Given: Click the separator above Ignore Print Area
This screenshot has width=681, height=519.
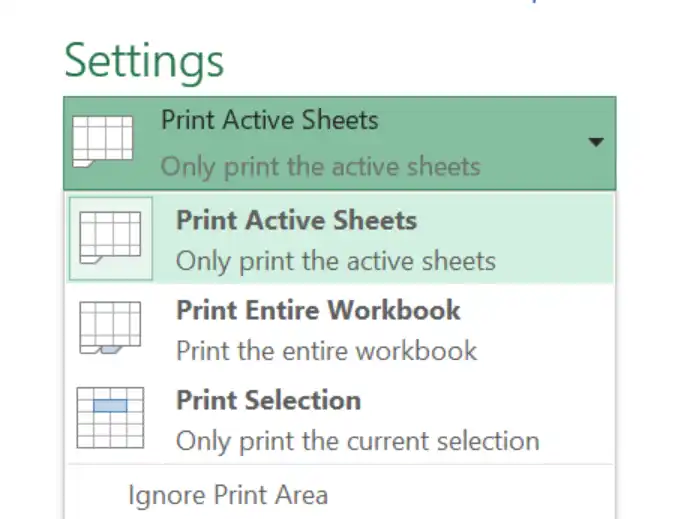Looking at the screenshot, I should (340, 464).
